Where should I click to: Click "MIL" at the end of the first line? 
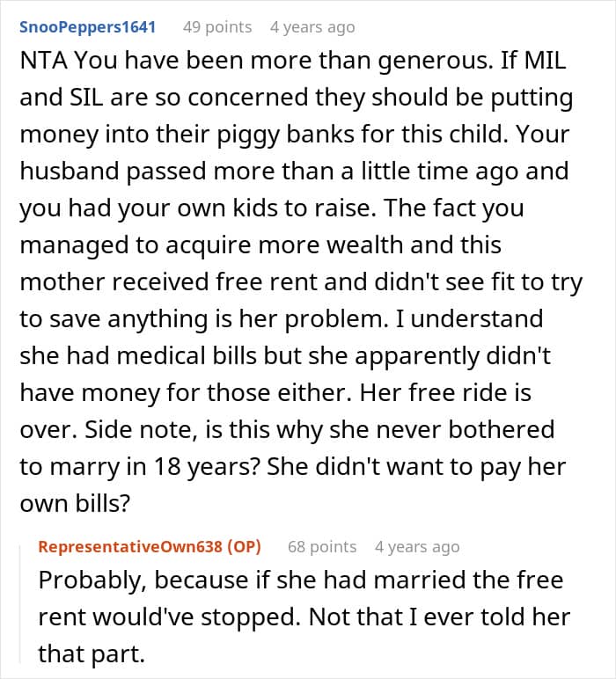click(x=545, y=60)
